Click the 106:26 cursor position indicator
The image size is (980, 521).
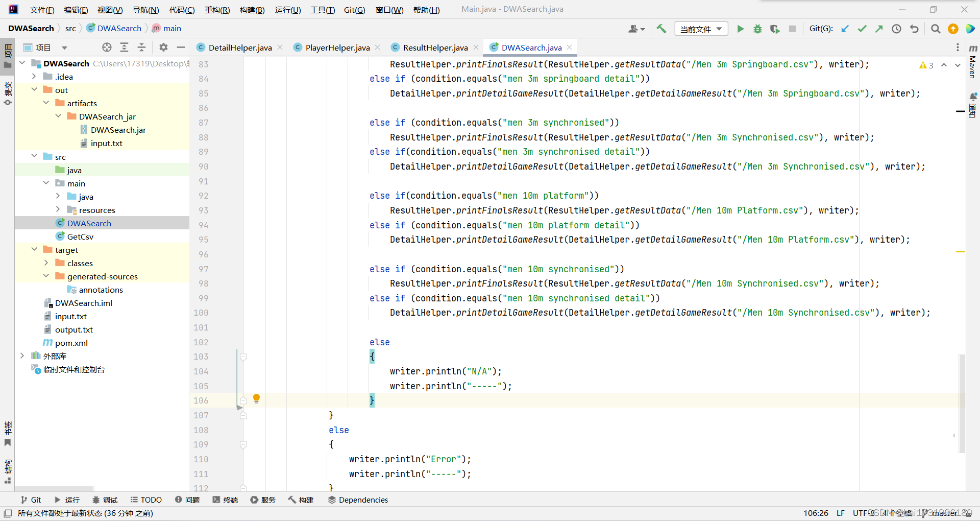coord(816,513)
